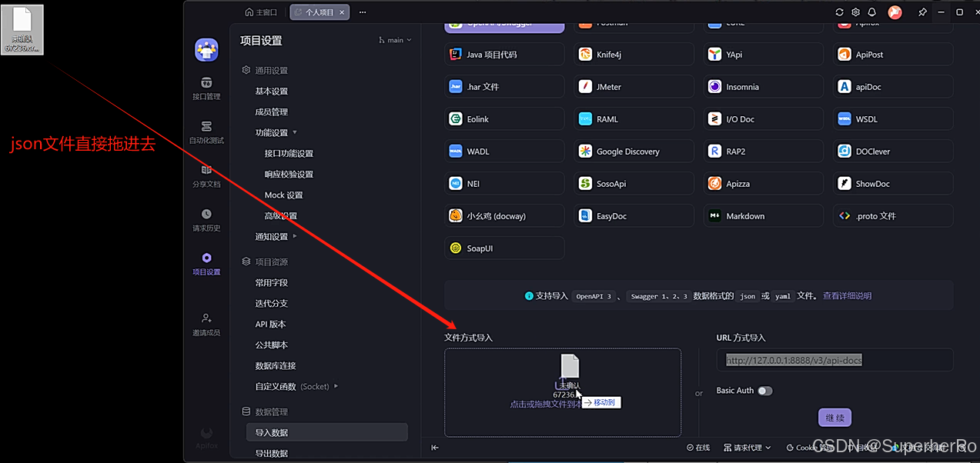Open 接口功能设置 menu item
This screenshot has height=463, width=980.
pos(289,153)
